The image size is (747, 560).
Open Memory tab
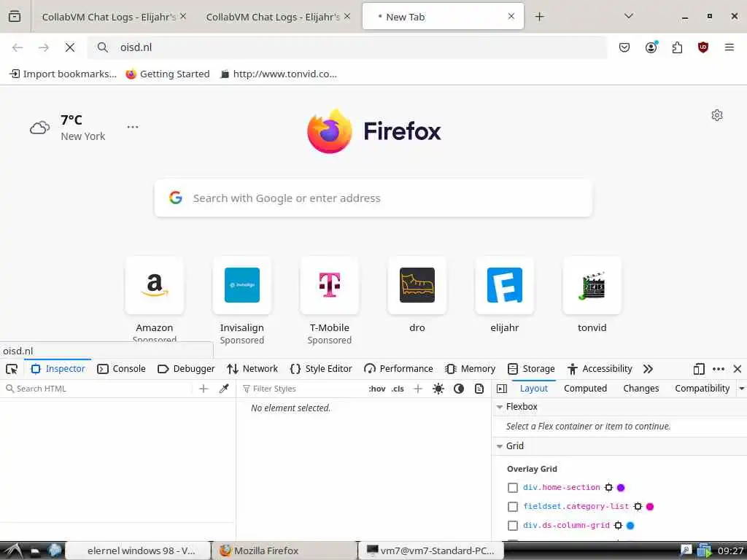click(x=471, y=369)
